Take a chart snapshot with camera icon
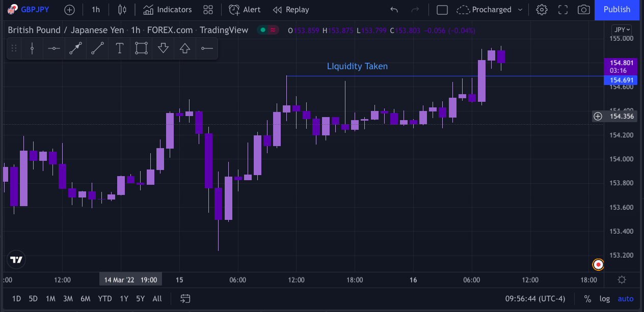The width and height of the screenshot is (644, 312). [584, 10]
